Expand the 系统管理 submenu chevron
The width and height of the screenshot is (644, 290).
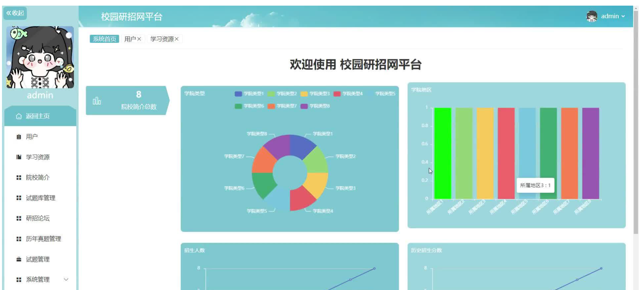pos(66,280)
